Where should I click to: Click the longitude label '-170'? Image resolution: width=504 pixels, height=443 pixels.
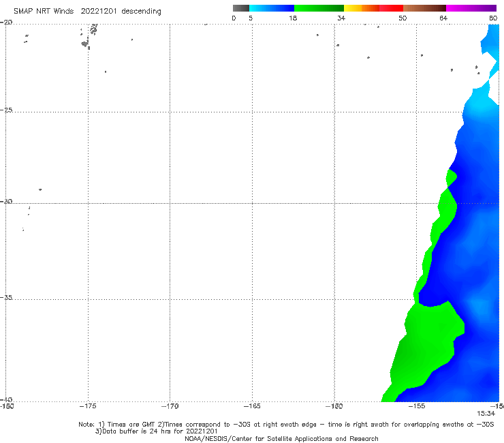pos(170,406)
